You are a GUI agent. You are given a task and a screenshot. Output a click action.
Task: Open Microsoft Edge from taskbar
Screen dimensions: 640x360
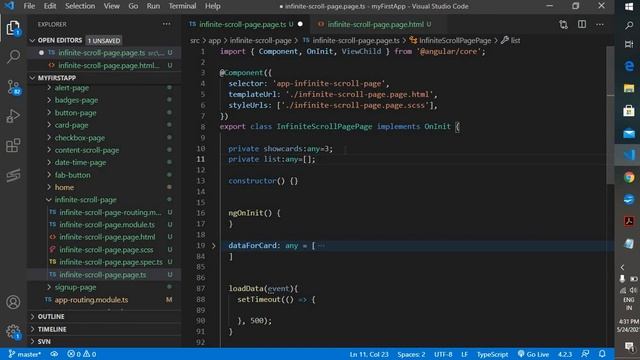[629, 66]
